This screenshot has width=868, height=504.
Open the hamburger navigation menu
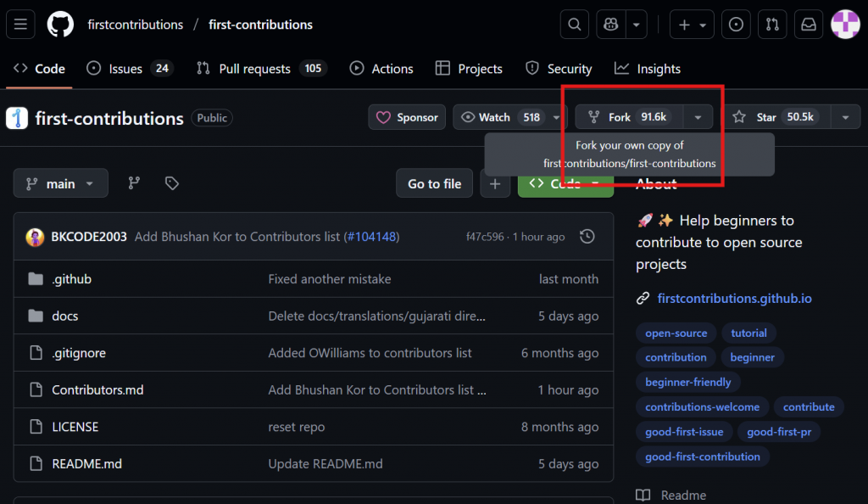pos(20,25)
